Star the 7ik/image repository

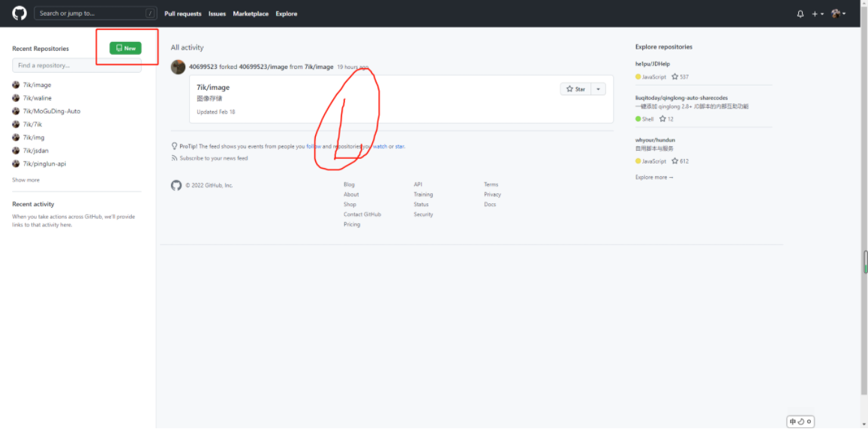(x=575, y=88)
